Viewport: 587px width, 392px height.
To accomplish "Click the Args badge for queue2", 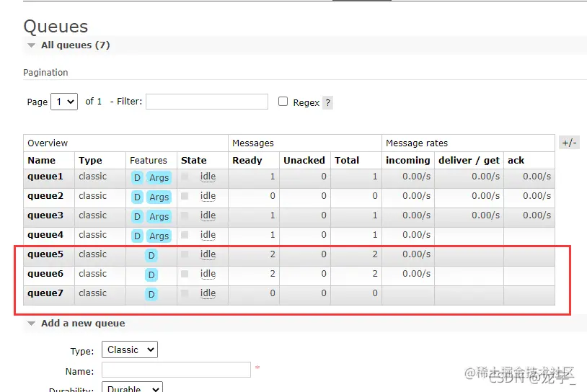I will coord(159,197).
